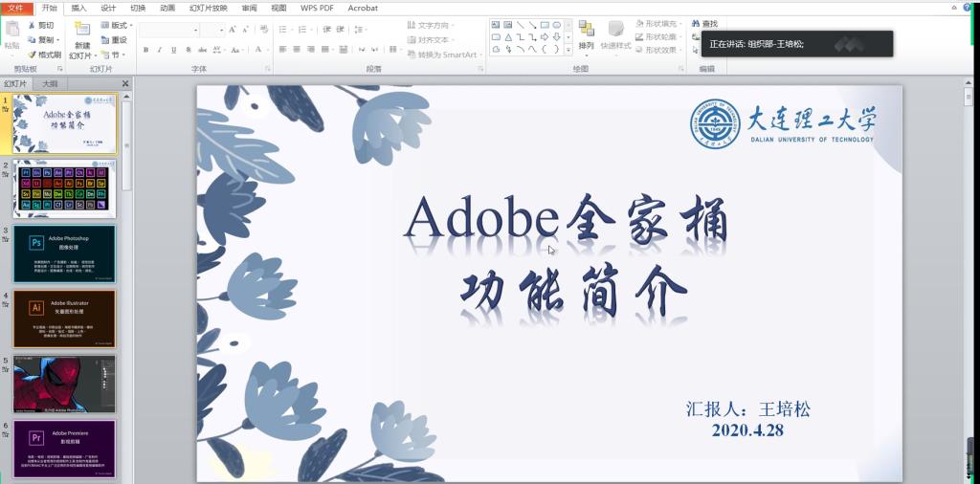This screenshot has height=484, width=980.
Task: Click the Decrease Font Size icon
Action: point(246,30)
